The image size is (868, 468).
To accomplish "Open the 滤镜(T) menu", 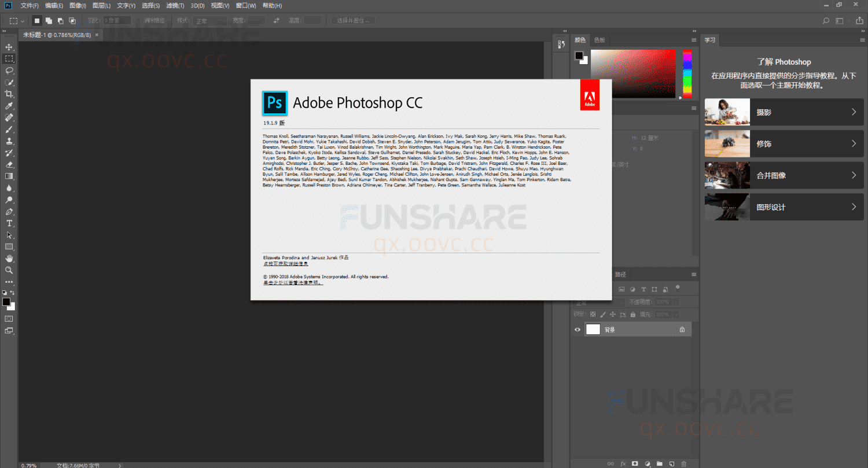I will point(175,5).
